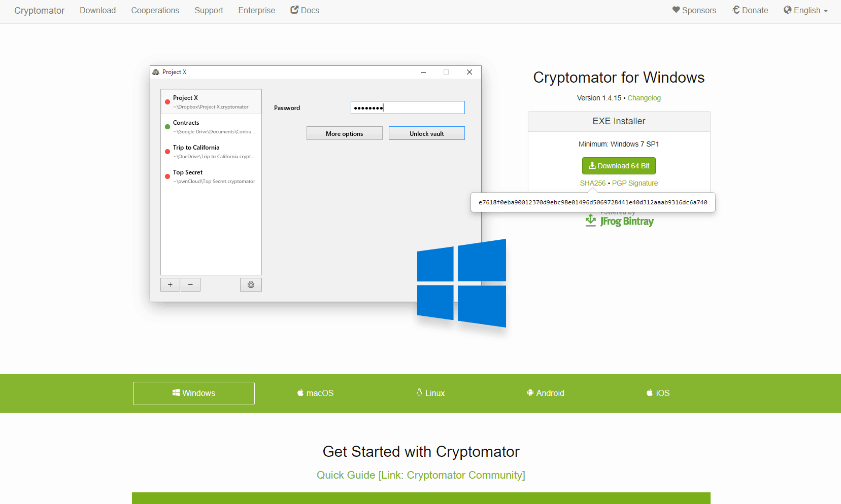
Task: Open the JFrog Bintray logo link
Action: 619,221
